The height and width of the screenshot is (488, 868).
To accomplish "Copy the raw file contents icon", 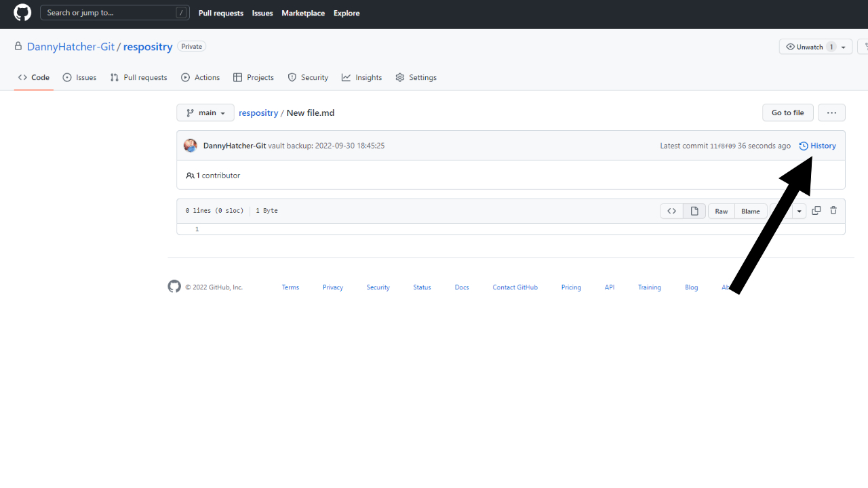I will 816,211.
